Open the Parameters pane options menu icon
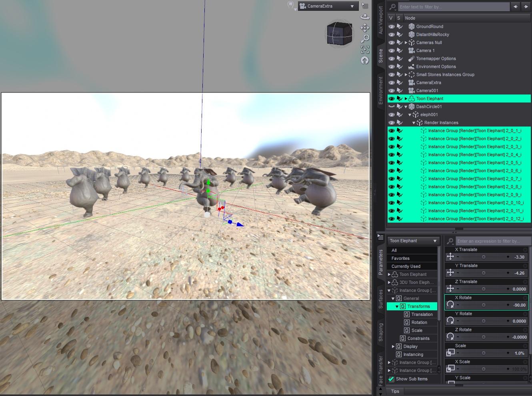The height and width of the screenshot is (396, 532). coord(381,237)
